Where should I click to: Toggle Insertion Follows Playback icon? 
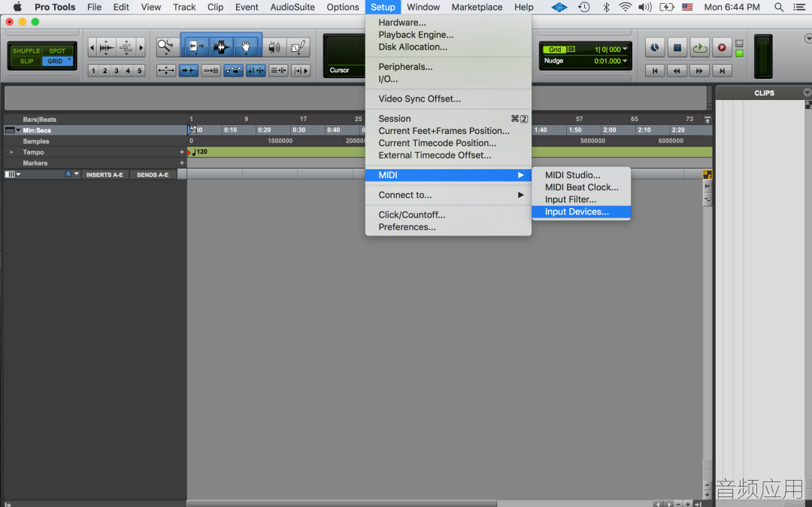[300, 71]
